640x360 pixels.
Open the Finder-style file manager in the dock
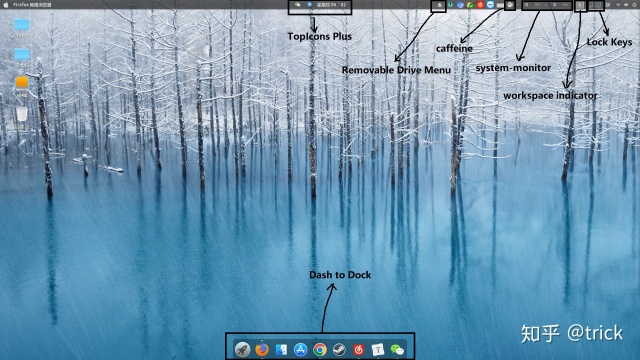(x=281, y=350)
